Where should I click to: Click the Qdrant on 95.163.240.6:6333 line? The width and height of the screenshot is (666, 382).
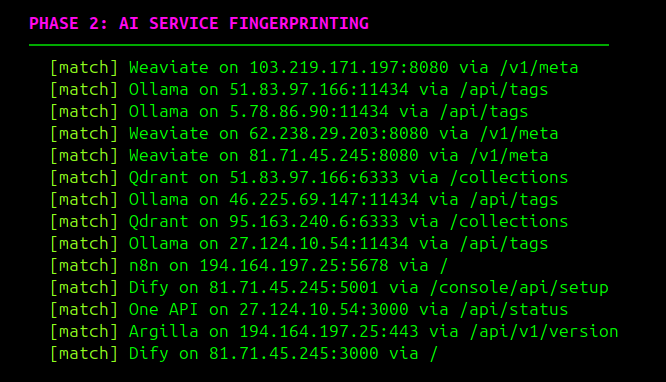click(309, 222)
